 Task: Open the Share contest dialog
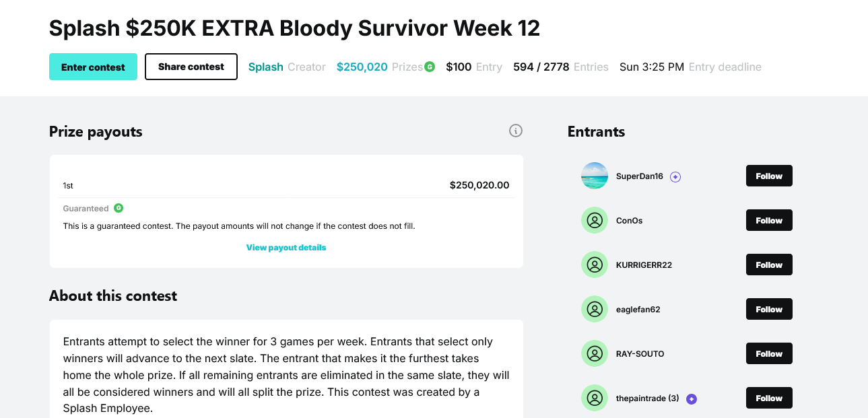[191, 67]
